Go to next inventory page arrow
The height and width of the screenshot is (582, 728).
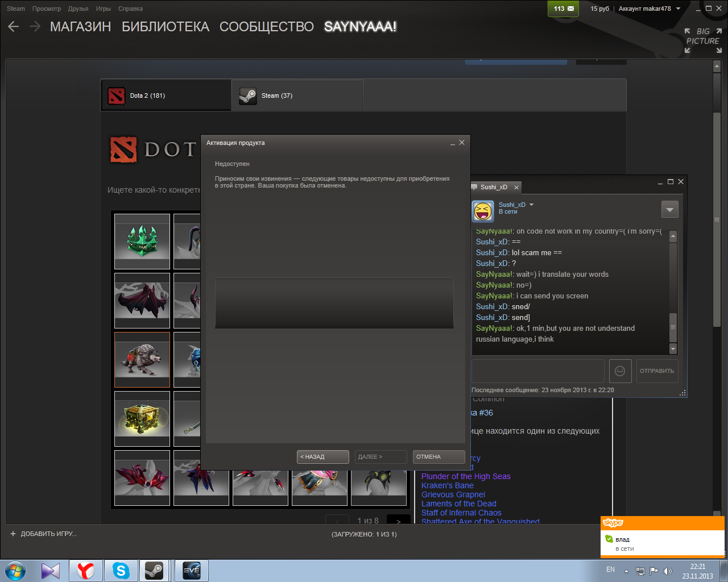pyautogui.click(x=398, y=521)
